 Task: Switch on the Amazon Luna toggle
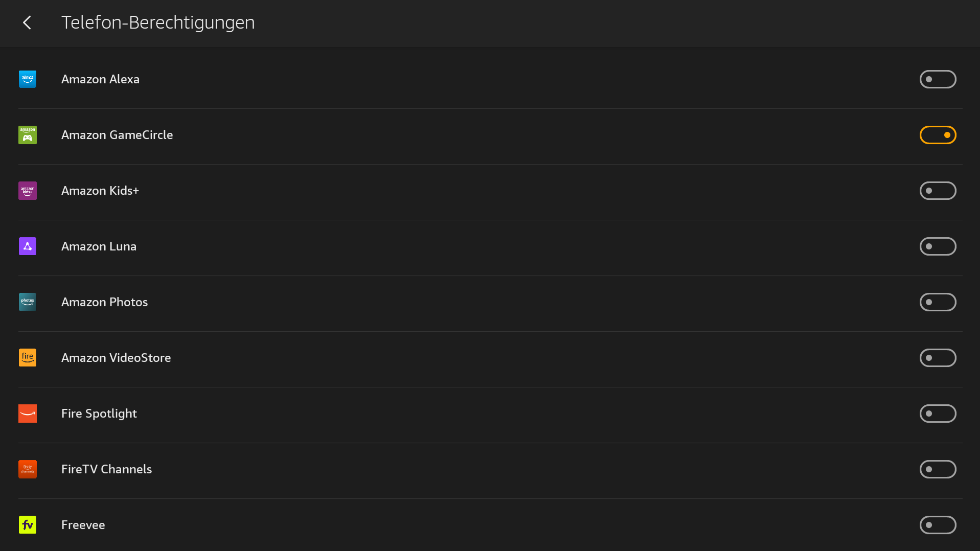coord(938,246)
